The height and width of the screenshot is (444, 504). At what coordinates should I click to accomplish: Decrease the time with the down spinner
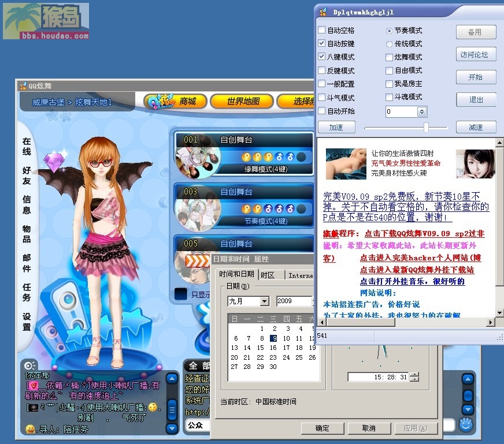click(x=415, y=379)
